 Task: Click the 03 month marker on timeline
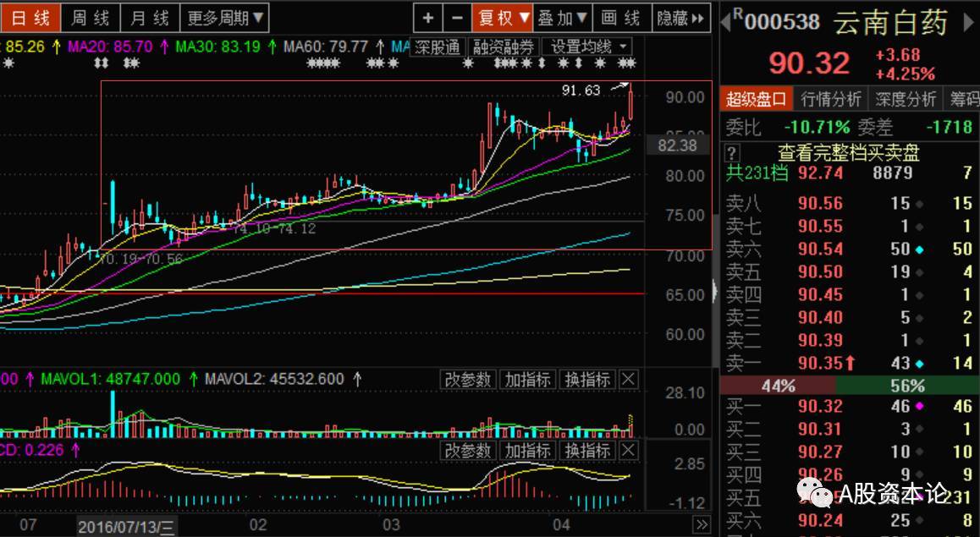[x=391, y=525]
